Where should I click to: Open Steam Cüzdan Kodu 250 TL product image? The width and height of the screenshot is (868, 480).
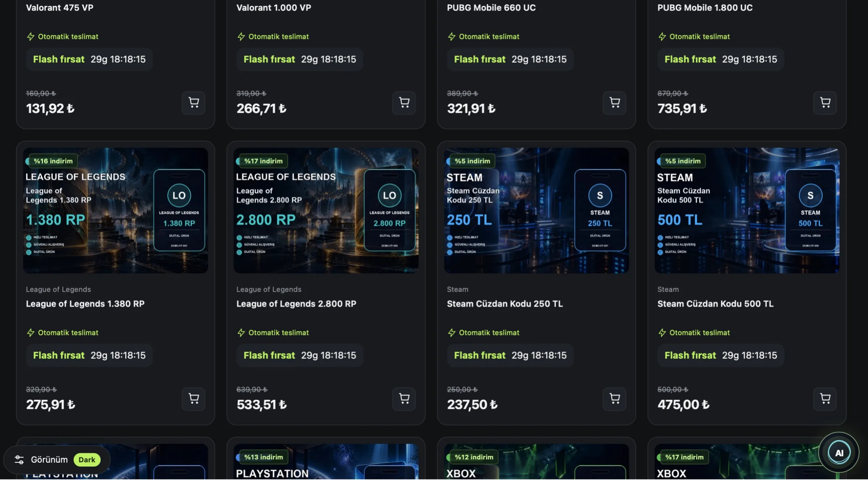(537, 210)
